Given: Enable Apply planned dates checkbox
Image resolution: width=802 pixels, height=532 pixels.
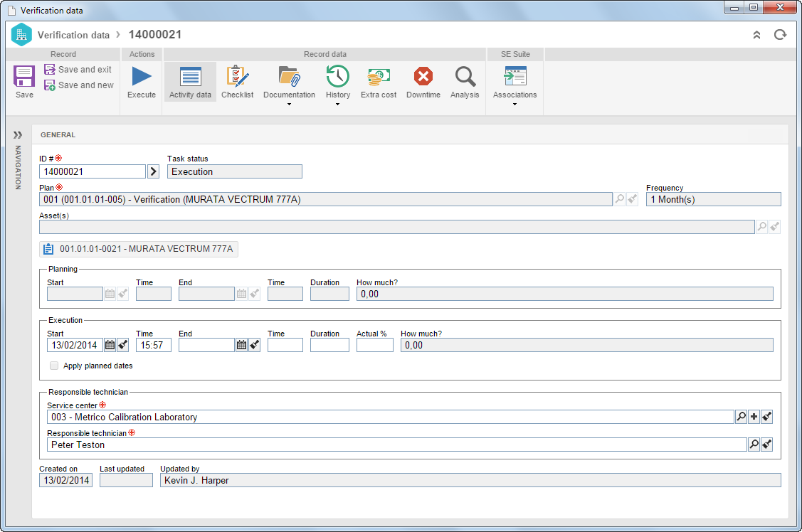Looking at the screenshot, I should [x=53, y=366].
